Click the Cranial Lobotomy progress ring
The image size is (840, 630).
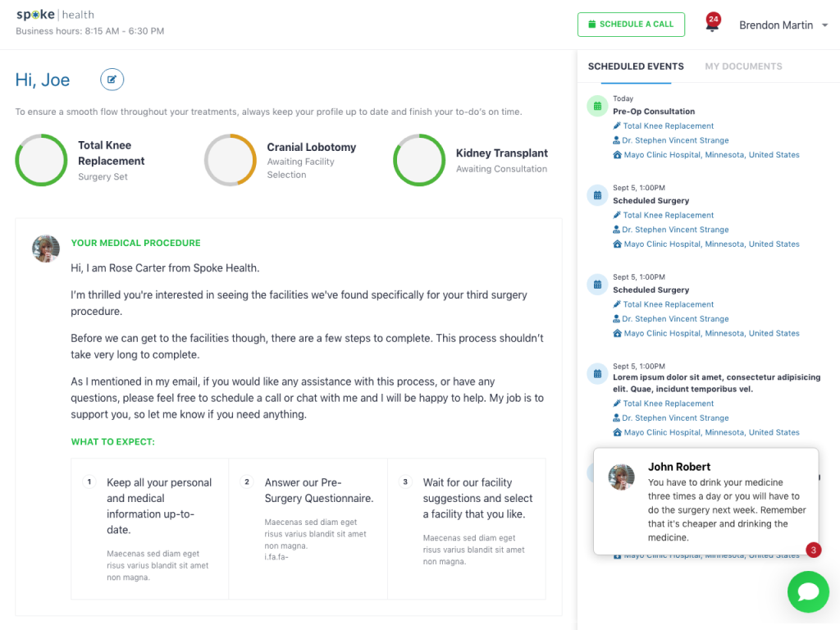231,160
